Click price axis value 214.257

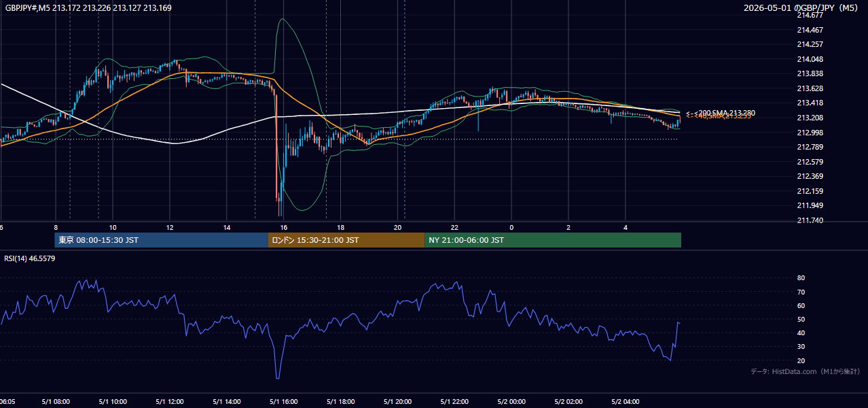[810, 44]
